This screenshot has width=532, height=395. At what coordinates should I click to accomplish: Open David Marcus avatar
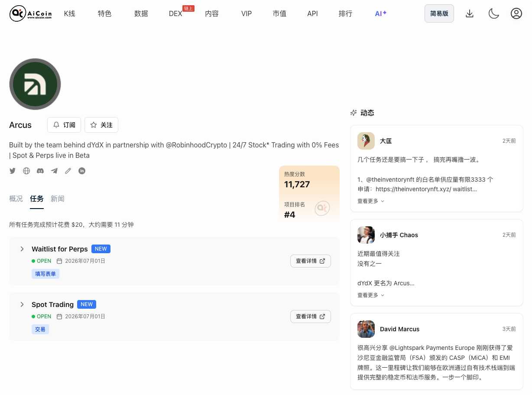[366, 329]
